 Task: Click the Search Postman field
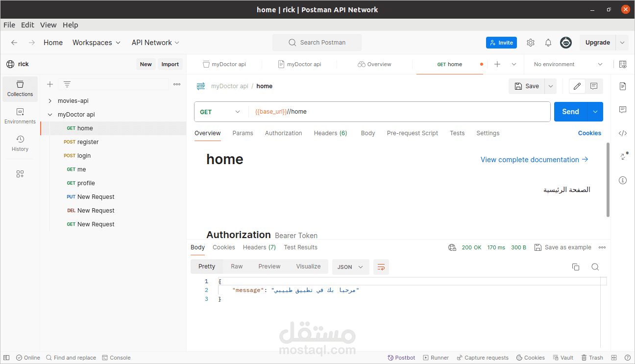(x=317, y=43)
